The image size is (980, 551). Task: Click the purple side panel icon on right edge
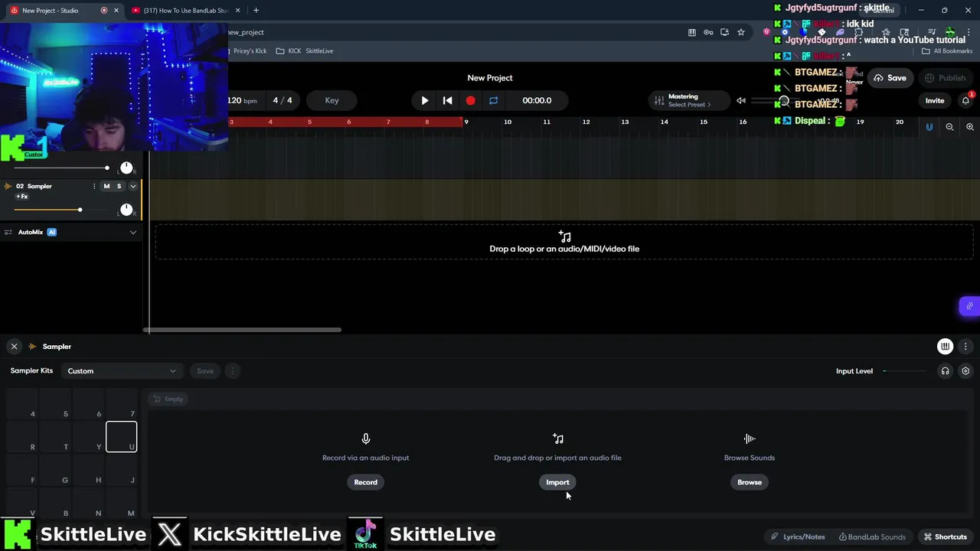coord(969,306)
